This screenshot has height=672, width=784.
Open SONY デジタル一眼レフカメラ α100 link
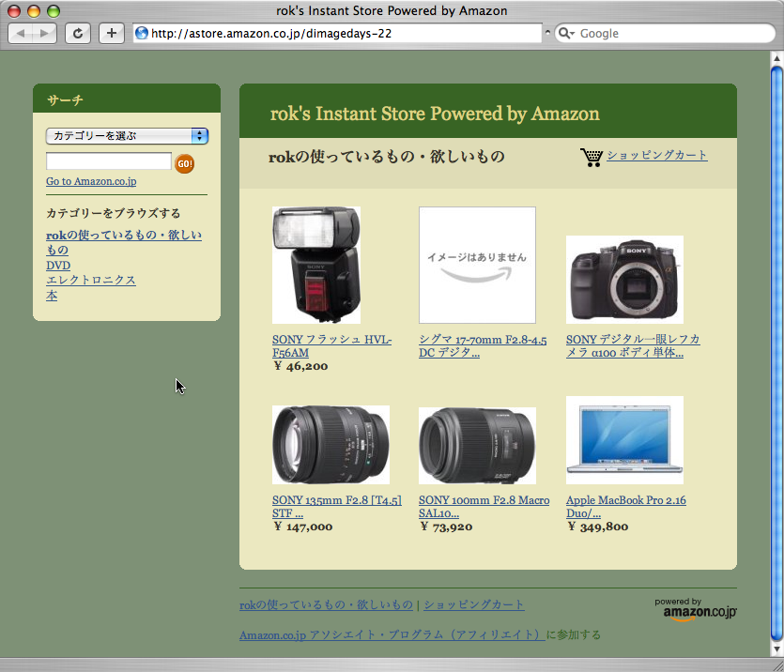click(x=633, y=346)
